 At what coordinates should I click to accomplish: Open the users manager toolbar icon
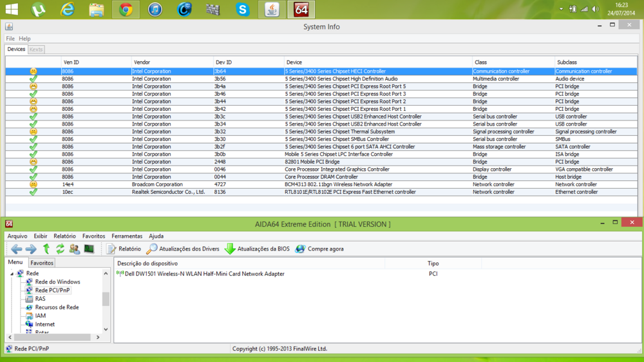coord(74,249)
